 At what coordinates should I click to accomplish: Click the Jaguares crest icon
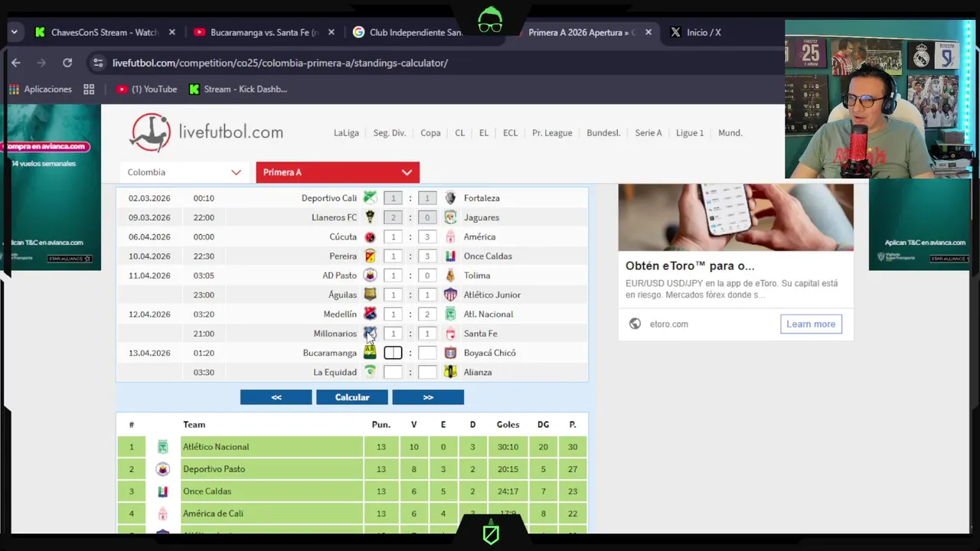click(450, 217)
